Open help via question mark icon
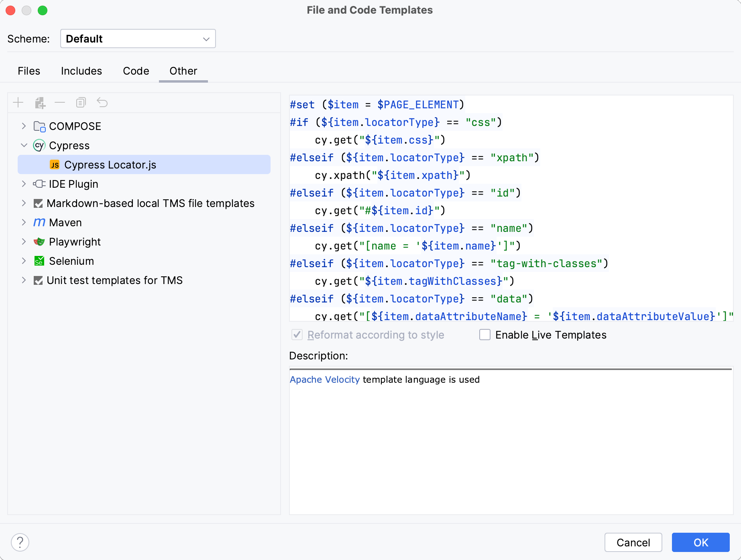The image size is (741, 560). (20, 542)
